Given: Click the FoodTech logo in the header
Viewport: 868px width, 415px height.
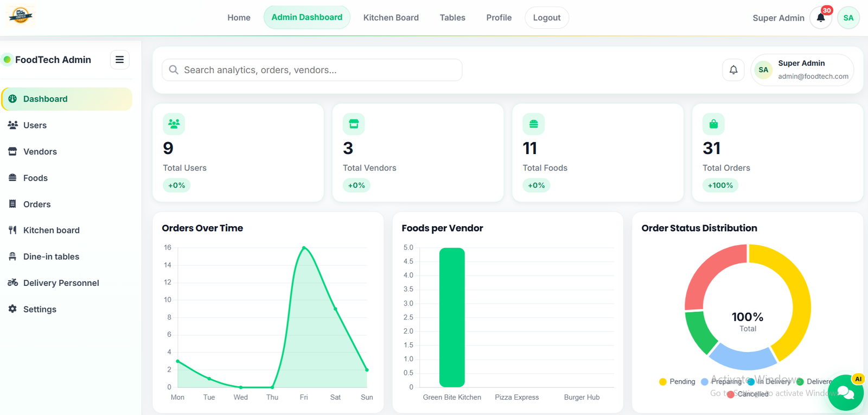Looking at the screenshot, I should coord(21,16).
